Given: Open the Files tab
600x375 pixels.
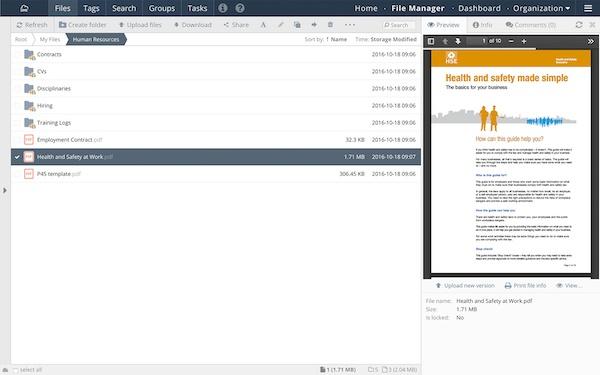Looking at the screenshot, I should (62, 8).
